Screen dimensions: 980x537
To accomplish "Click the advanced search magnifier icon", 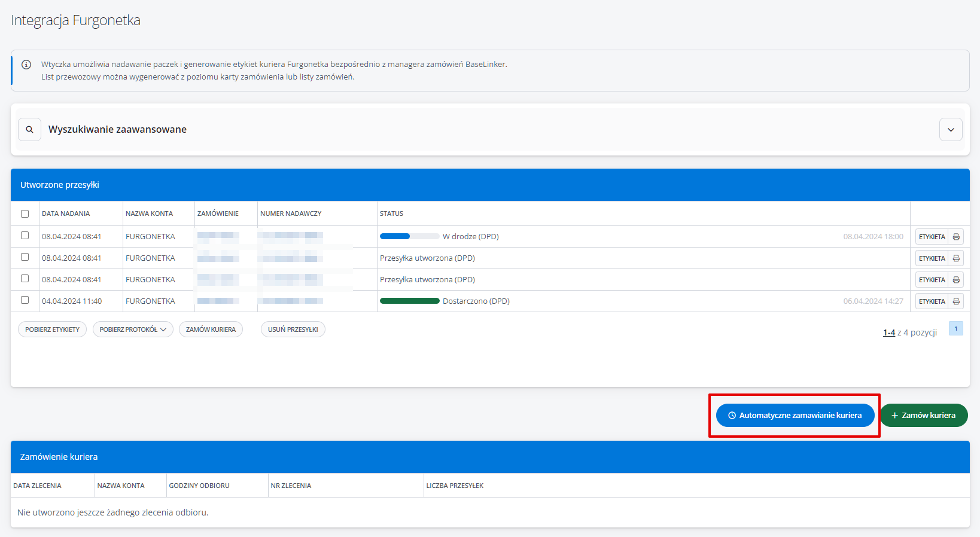I will tap(29, 130).
